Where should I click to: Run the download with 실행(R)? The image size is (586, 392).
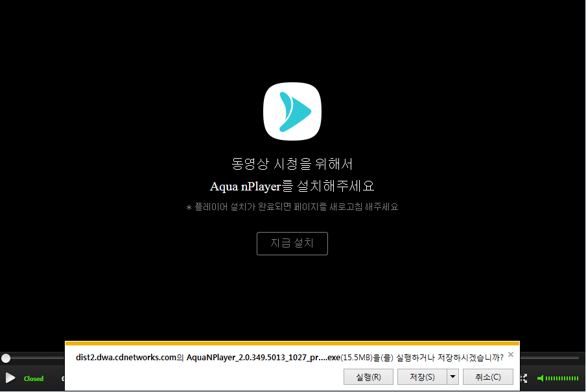click(368, 376)
